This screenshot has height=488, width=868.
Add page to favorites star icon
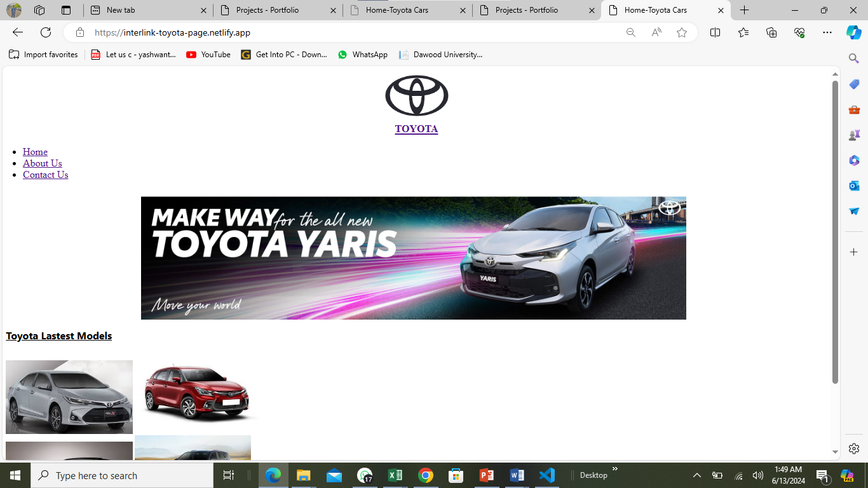[x=682, y=32]
